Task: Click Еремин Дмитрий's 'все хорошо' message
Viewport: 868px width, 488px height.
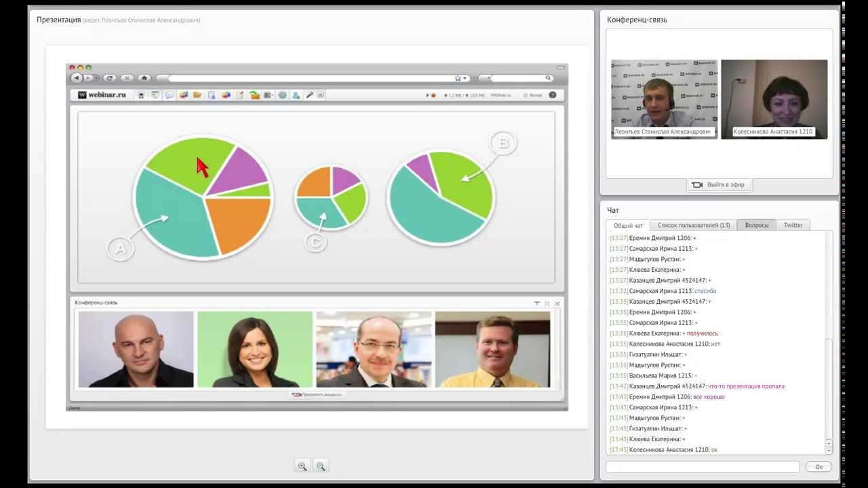Action: tap(709, 396)
